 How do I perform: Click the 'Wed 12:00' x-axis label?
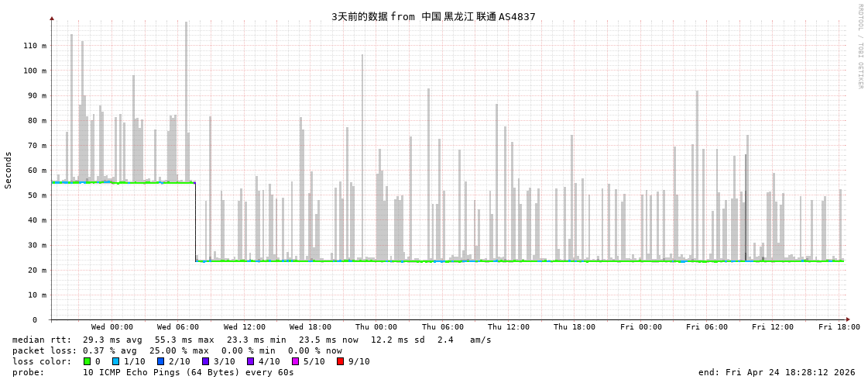point(244,327)
